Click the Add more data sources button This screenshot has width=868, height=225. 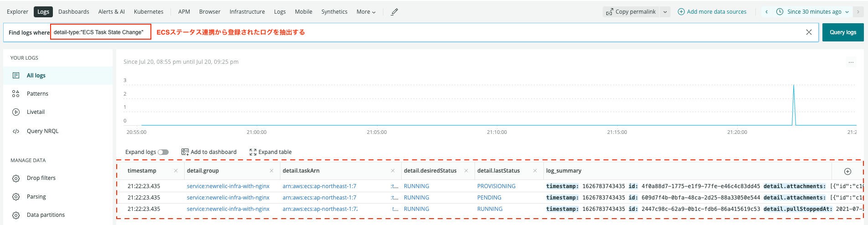click(x=712, y=12)
